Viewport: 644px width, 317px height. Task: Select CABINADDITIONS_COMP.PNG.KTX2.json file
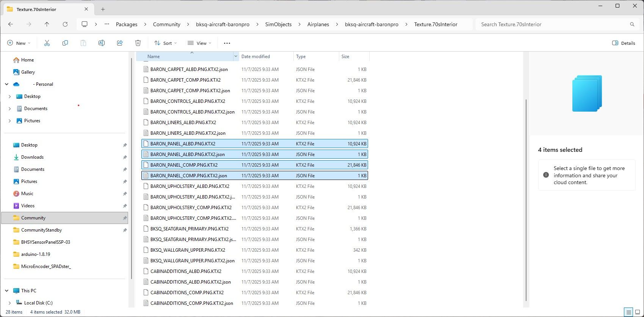point(254,303)
